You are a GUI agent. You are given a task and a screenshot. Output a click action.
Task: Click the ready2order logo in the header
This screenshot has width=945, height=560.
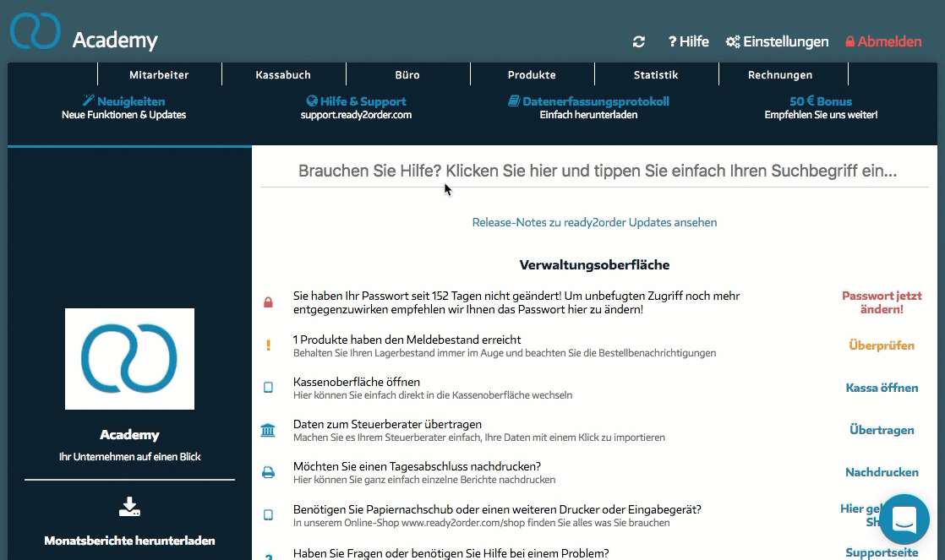click(35, 30)
